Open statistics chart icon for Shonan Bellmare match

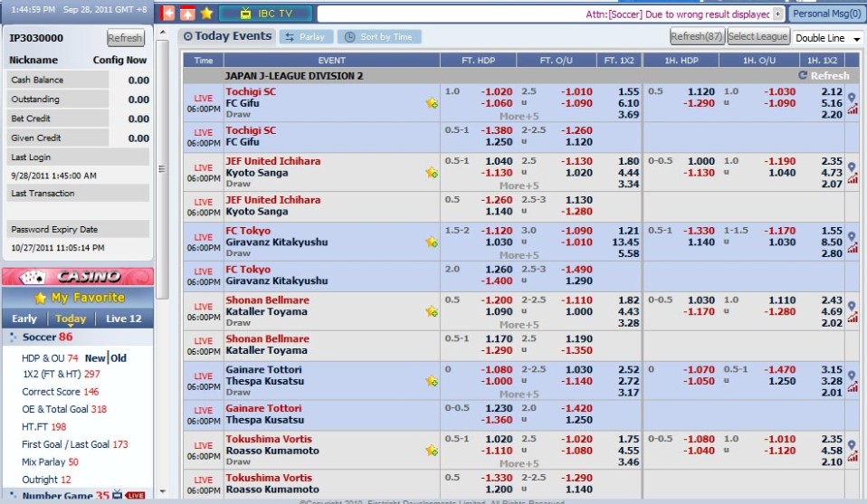click(853, 318)
